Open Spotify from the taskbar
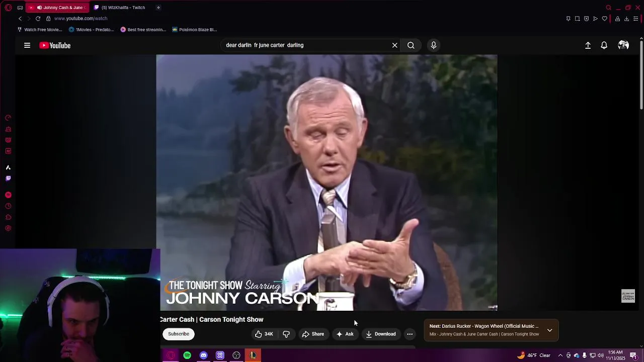This screenshot has height=362, width=644. 187,355
